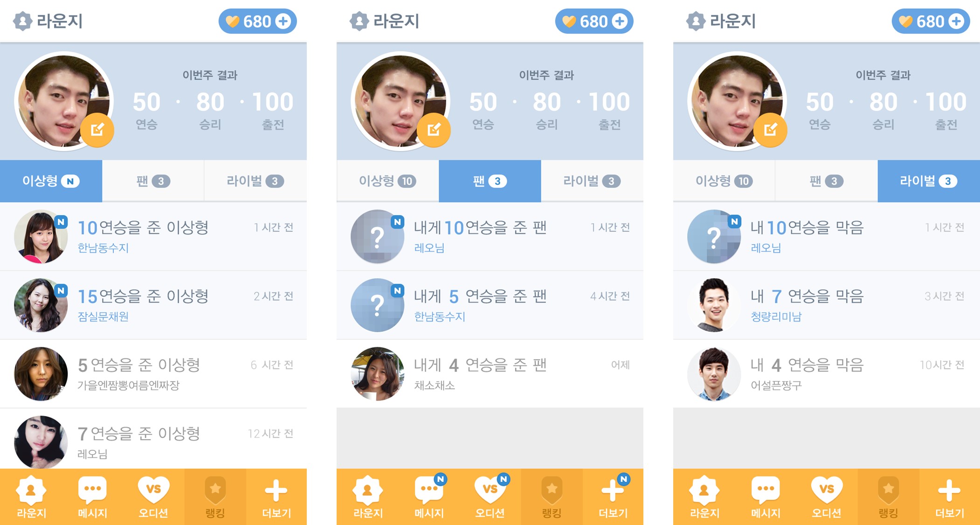Image resolution: width=980 pixels, height=525 pixels.
Task: Open the 내게 10연승을 준 팬 entry
Action: tap(490, 237)
